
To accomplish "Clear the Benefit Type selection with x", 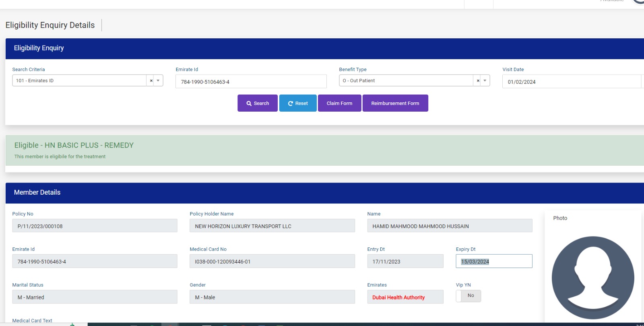I will 478,81.
